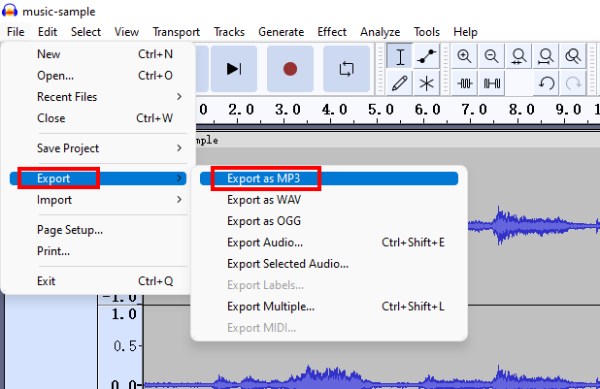600x389 pixels.
Task: Click the Zoom Toggle icon
Action: [x=573, y=57]
